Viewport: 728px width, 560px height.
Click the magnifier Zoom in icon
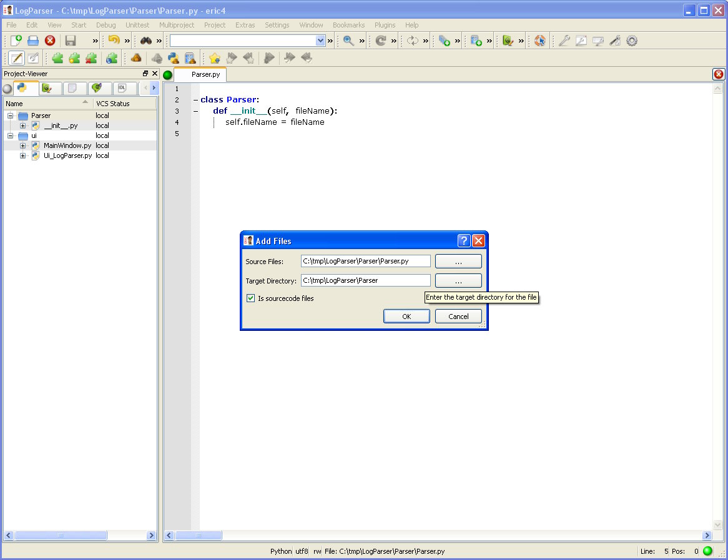coord(348,41)
